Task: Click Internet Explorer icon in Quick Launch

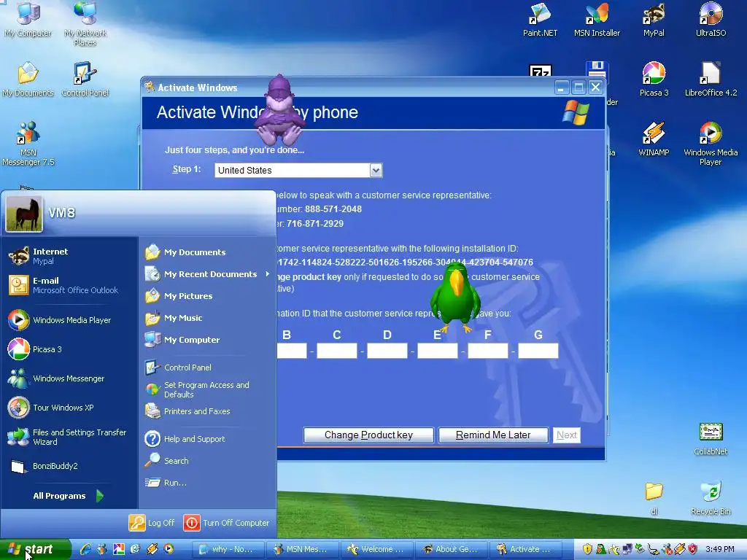Action: click(85, 549)
